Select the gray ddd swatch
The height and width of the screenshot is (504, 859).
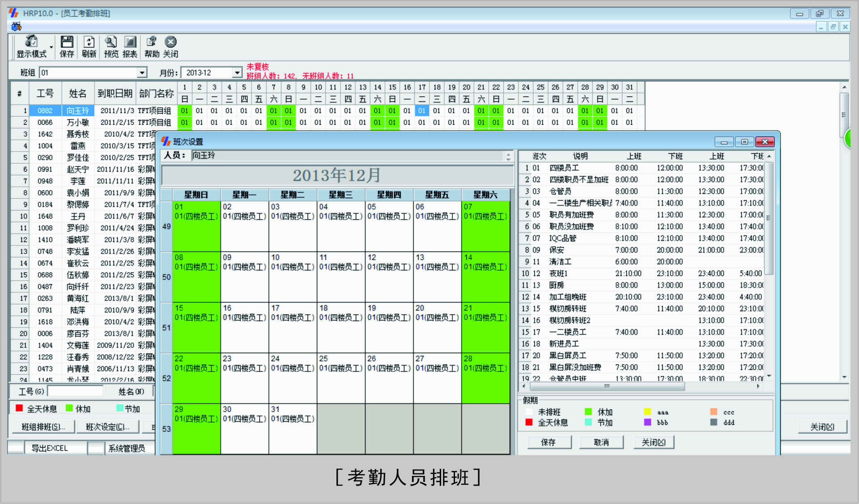pos(714,423)
